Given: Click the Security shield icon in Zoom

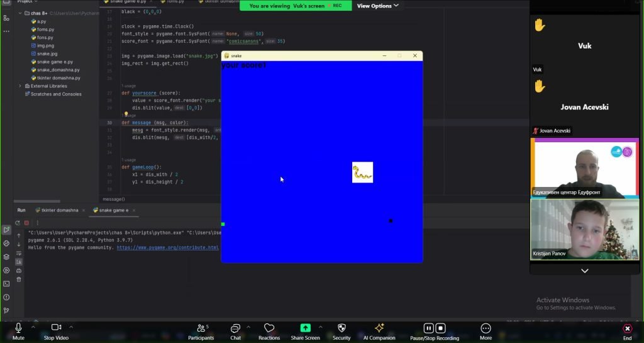Looking at the screenshot, I should click(341, 331).
